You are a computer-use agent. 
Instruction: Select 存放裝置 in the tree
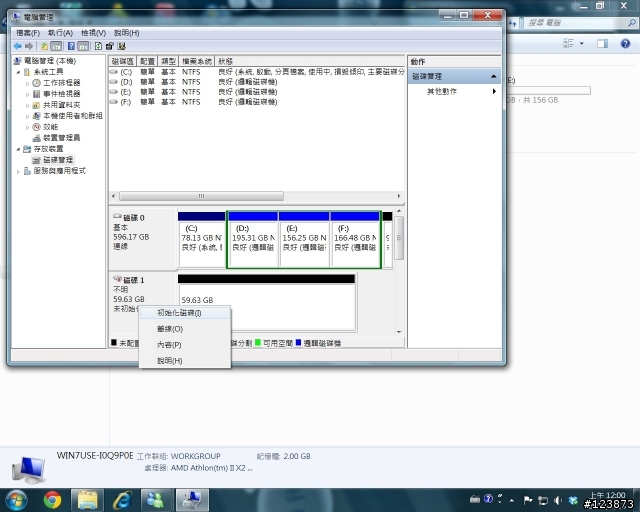coord(49,149)
